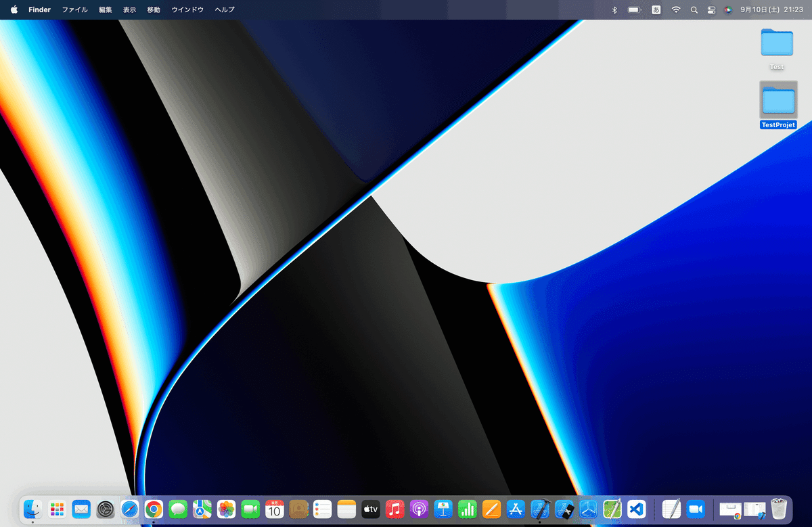Restore minimized Xcode window from the Dock

[754, 509]
